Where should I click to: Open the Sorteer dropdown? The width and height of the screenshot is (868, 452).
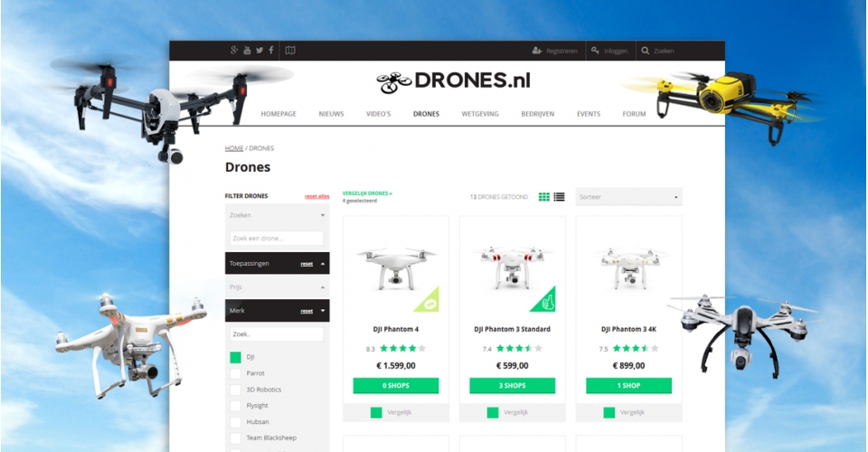click(x=628, y=197)
